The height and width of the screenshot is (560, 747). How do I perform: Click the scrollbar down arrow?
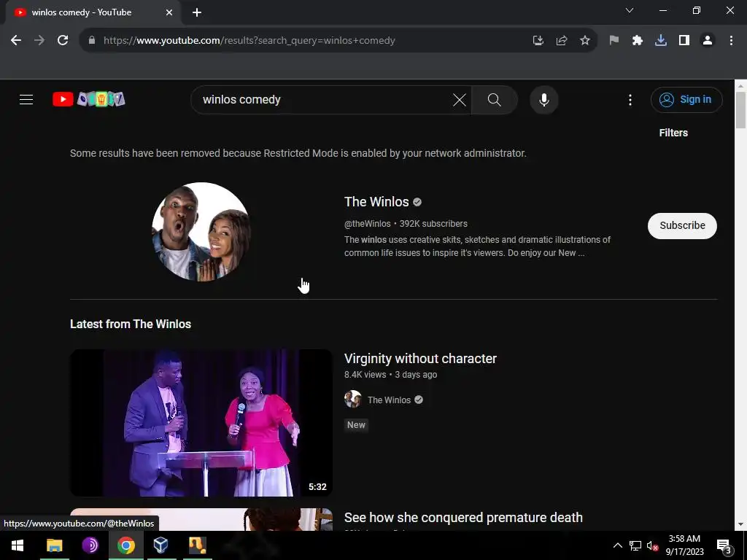(740, 524)
